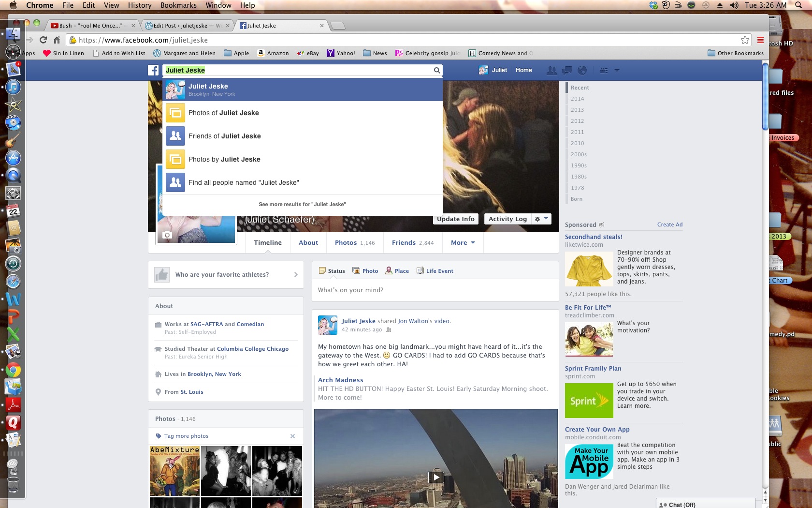Reload the page
812x508 pixels.
pos(43,40)
